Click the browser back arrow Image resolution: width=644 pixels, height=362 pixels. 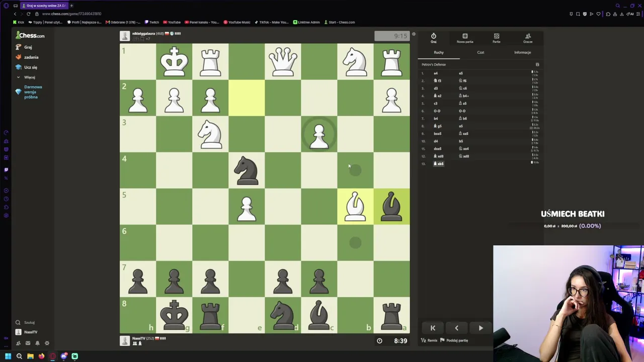click(x=16, y=14)
